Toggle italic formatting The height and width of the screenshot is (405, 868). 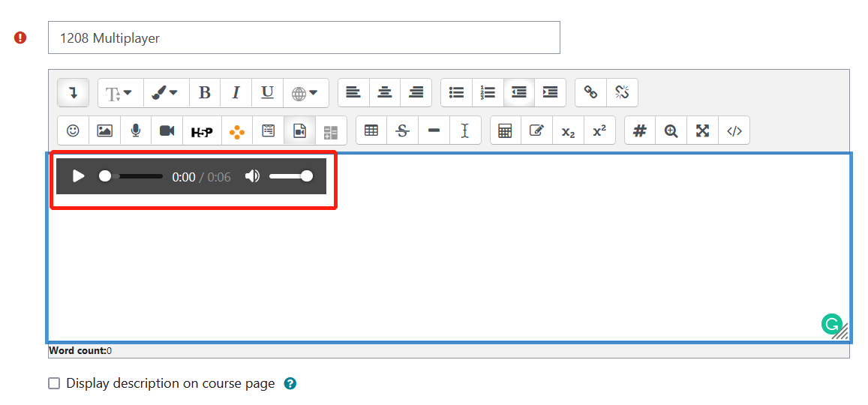click(236, 93)
